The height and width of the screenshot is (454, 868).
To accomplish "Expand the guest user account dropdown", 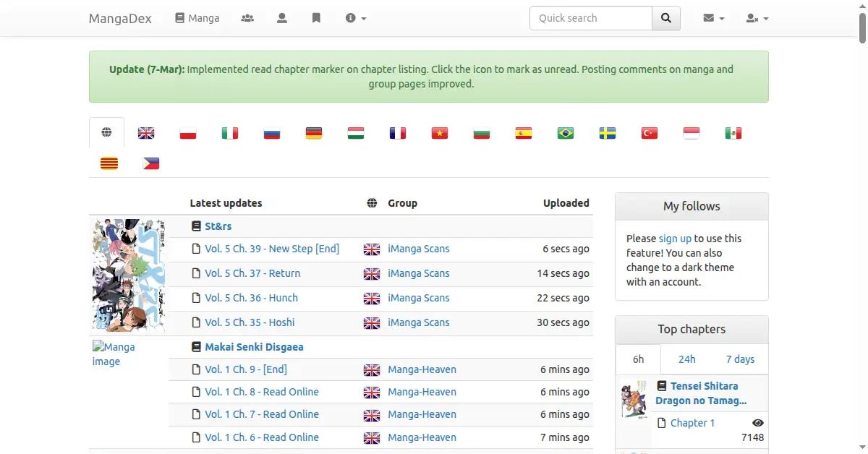I will 757,18.
